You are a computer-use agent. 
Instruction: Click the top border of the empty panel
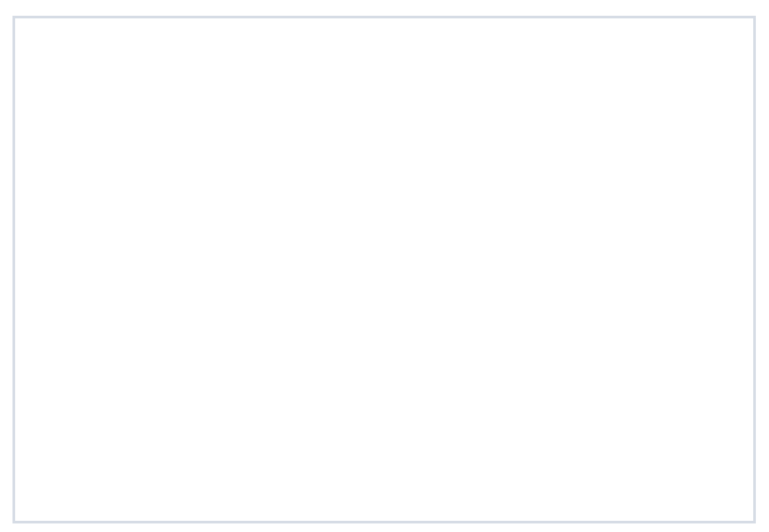(x=384, y=17)
